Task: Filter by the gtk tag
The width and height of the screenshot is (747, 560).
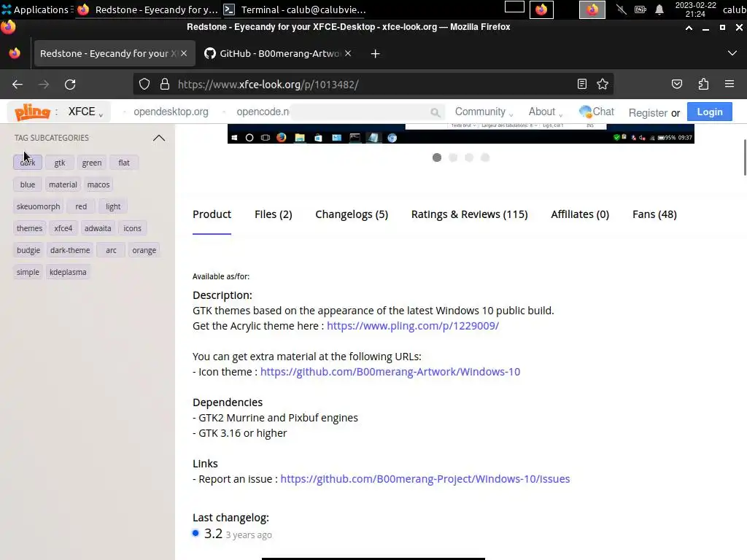Action: pyautogui.click(x=60, y=163)
